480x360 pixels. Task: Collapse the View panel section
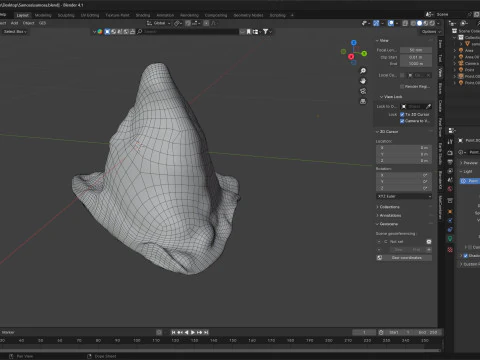pyautogui.click(x=382, y=40)
